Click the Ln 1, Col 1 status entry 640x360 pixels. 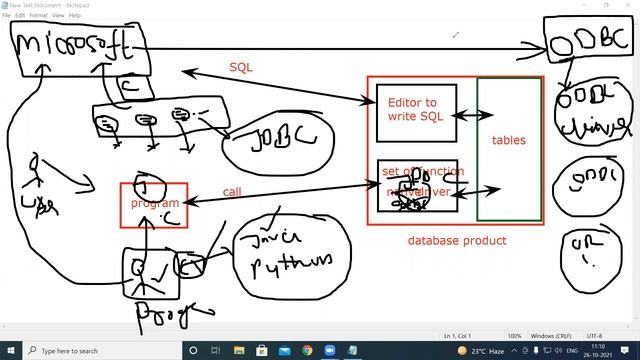457,336
